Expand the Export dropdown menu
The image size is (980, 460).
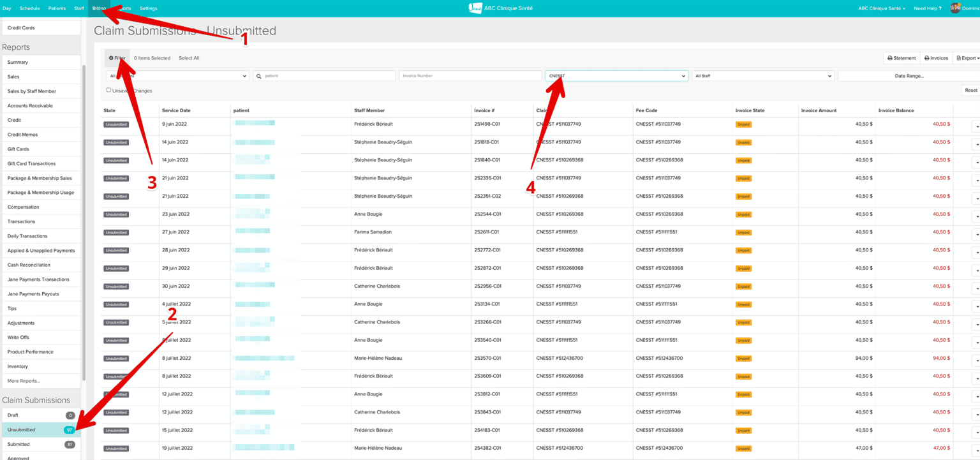click(x=967, y=58)
